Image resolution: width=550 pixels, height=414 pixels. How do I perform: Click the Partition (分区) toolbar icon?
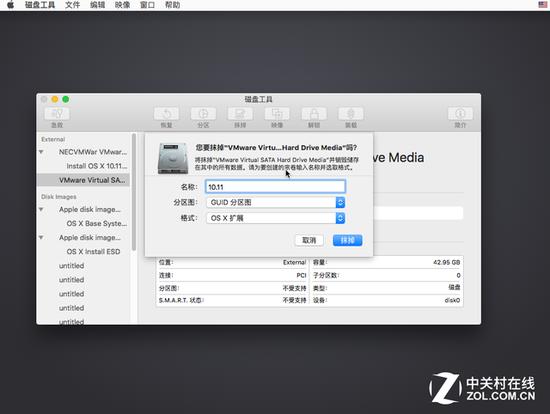click(203, 114)
